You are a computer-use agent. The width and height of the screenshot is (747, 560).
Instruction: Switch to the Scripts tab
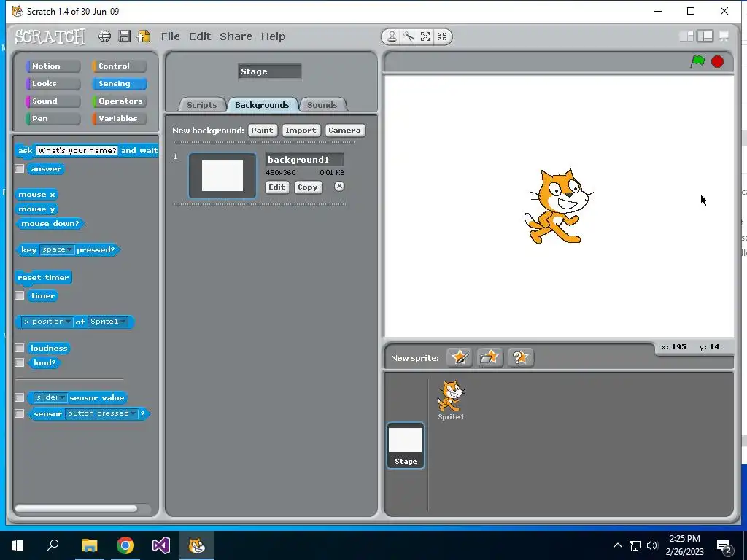click(x=202, y=105)
